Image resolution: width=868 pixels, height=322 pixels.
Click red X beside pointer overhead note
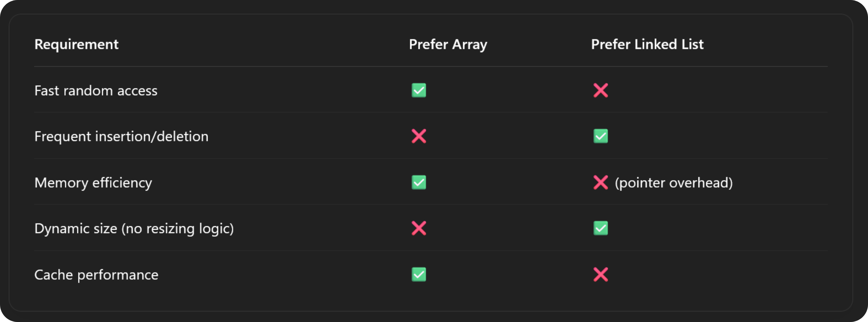[x=600, y=183]
